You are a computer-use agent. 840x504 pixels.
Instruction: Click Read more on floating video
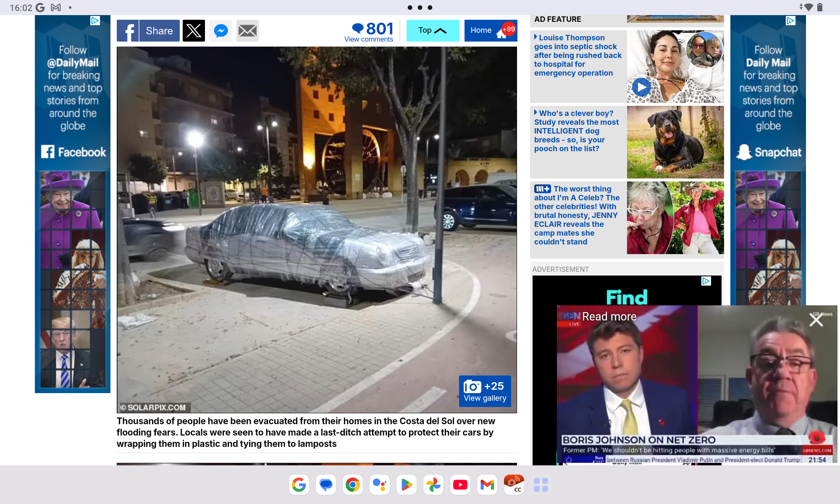[x=609, y=316]
